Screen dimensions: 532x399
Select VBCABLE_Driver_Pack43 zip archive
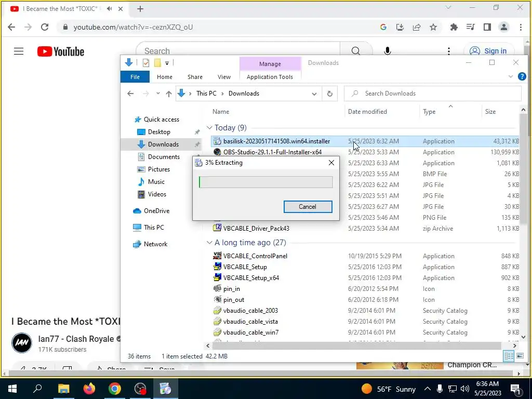pos(256,229)
